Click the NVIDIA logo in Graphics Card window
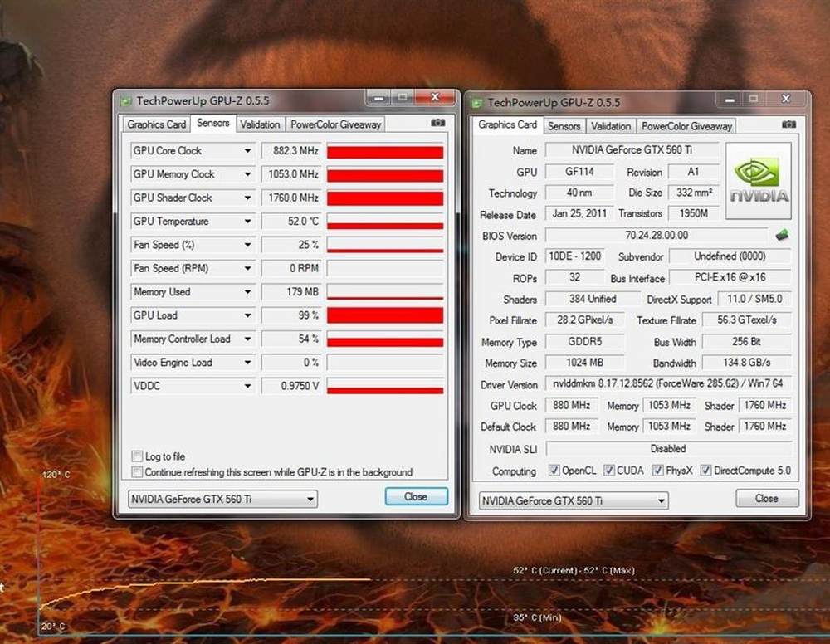 pyautogui.click(x=758, y=180)
